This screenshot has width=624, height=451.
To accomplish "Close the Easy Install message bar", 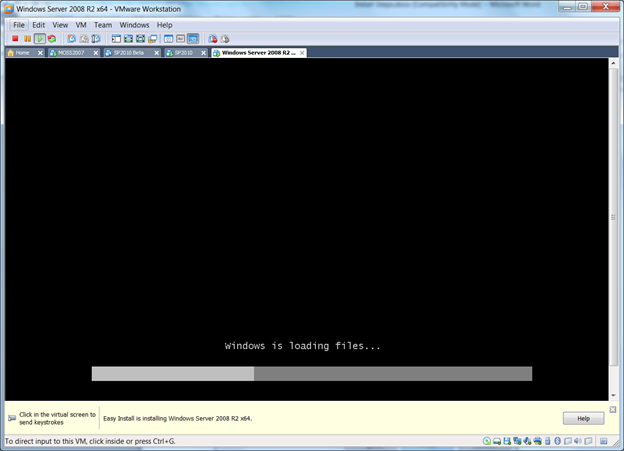I will (x=613, y=409).
